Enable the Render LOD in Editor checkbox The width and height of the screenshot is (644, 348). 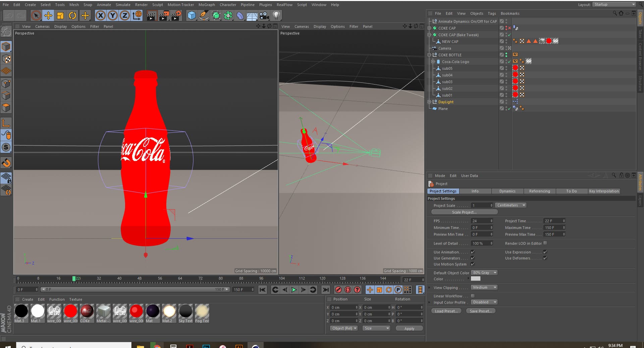(545, 243)
